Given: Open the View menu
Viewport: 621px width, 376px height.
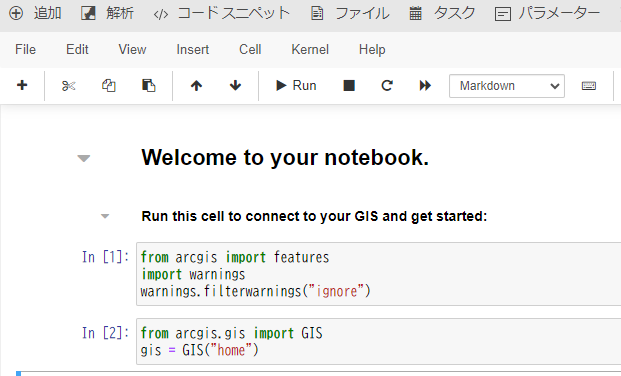Looking at the screenshot, I should (x=132, y=50).
